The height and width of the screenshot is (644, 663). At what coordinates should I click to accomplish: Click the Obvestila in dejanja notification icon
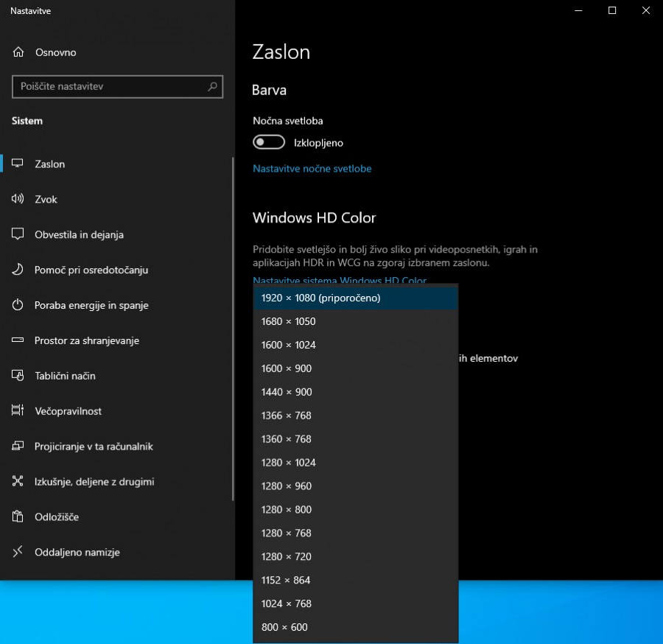(x=18, y=234)
